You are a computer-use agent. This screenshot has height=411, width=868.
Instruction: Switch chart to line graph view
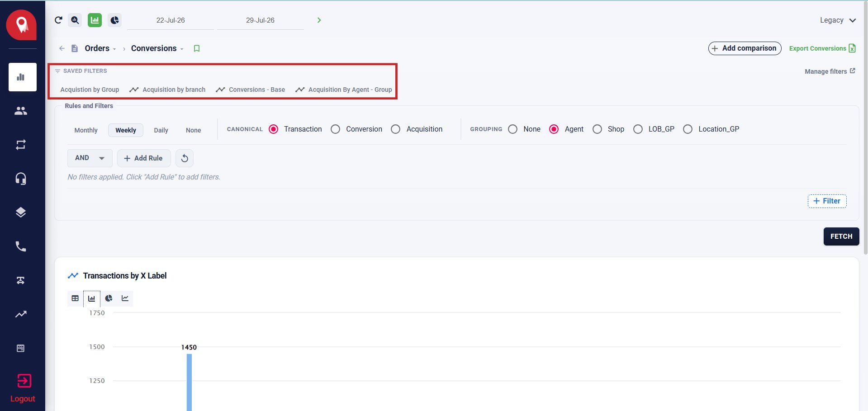click(125, 298)
